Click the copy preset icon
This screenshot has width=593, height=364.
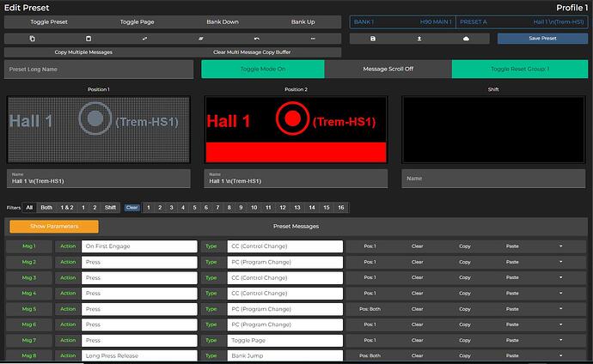(x=32, y=39)
